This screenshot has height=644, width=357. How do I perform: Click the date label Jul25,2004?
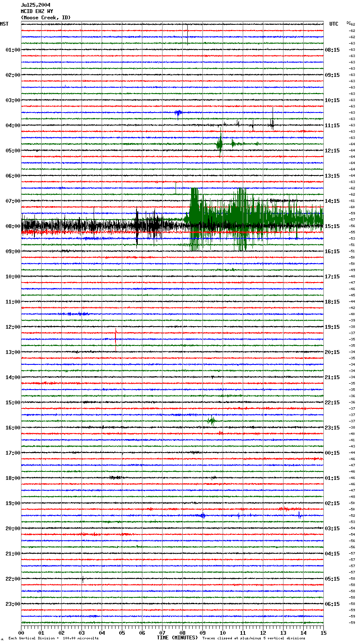coord(36,5)
